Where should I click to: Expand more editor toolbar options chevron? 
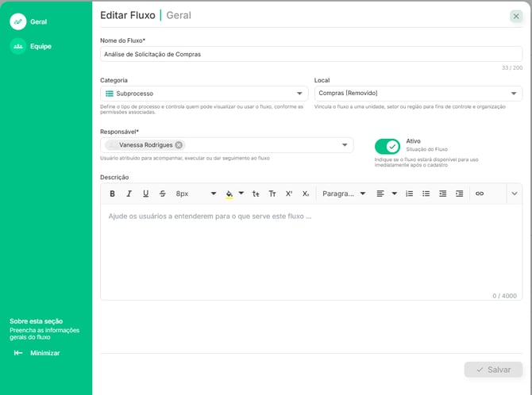coord(515,194)
